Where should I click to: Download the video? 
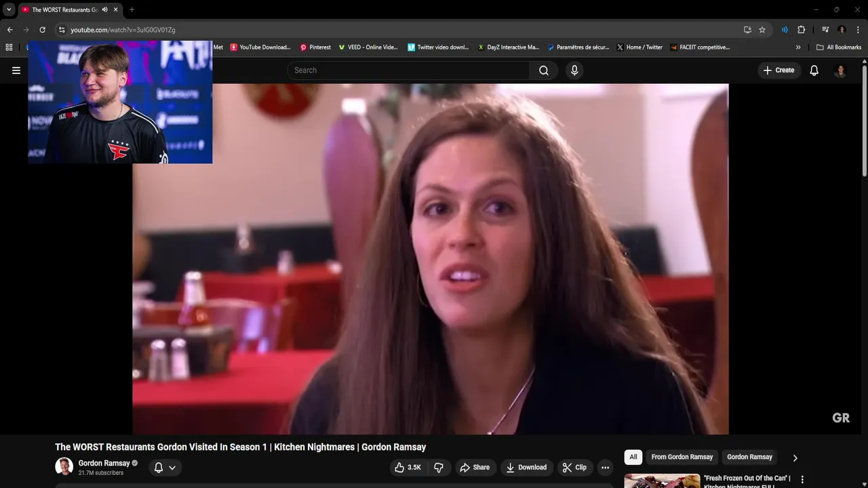[x=526, y=468]
